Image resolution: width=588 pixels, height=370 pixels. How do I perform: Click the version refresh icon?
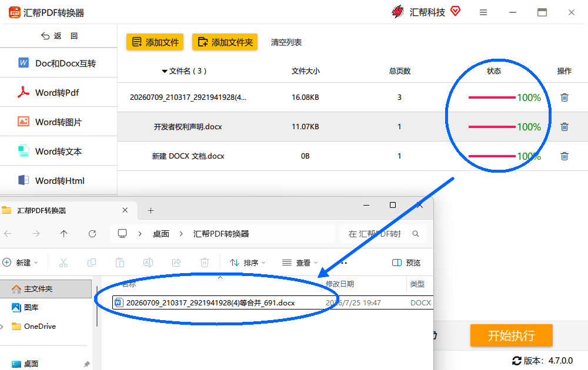(x=516, y=361)
